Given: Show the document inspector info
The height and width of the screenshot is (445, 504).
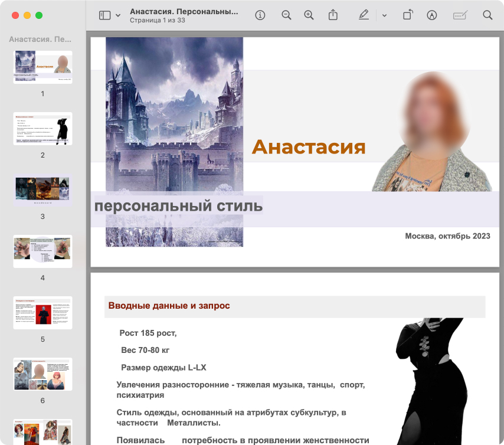Looking at the screenshot, I should (260, 15).
